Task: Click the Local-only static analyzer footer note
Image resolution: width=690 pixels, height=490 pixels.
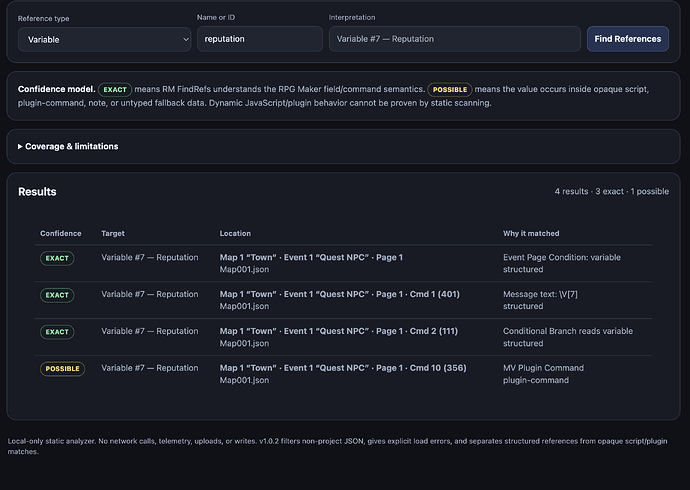Action: (337, 446)
